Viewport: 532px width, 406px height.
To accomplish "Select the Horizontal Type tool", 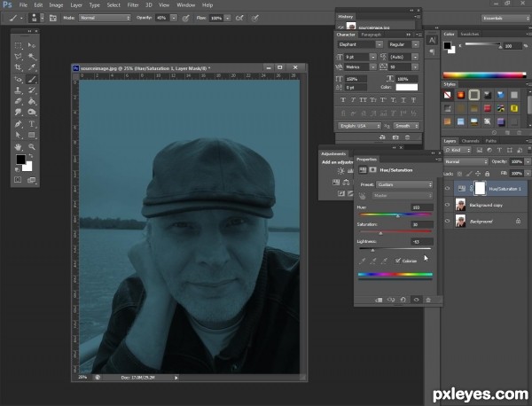I will (x=32, y=124).
